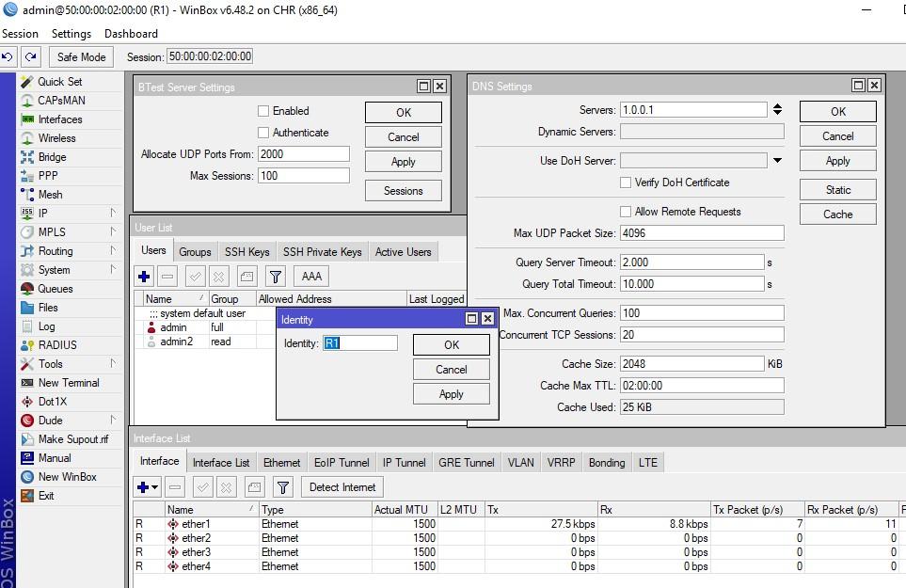Image resolution: width=906 pixels, height=588 pixels.
Task: Enable the BTest Server Enabled checkbox
Action: point(263,111)
